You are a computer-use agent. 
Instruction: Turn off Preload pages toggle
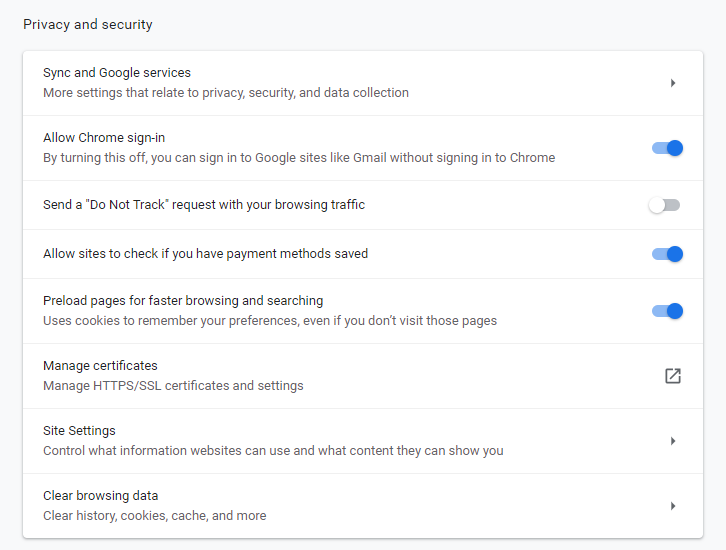click(x=666, y=311)
